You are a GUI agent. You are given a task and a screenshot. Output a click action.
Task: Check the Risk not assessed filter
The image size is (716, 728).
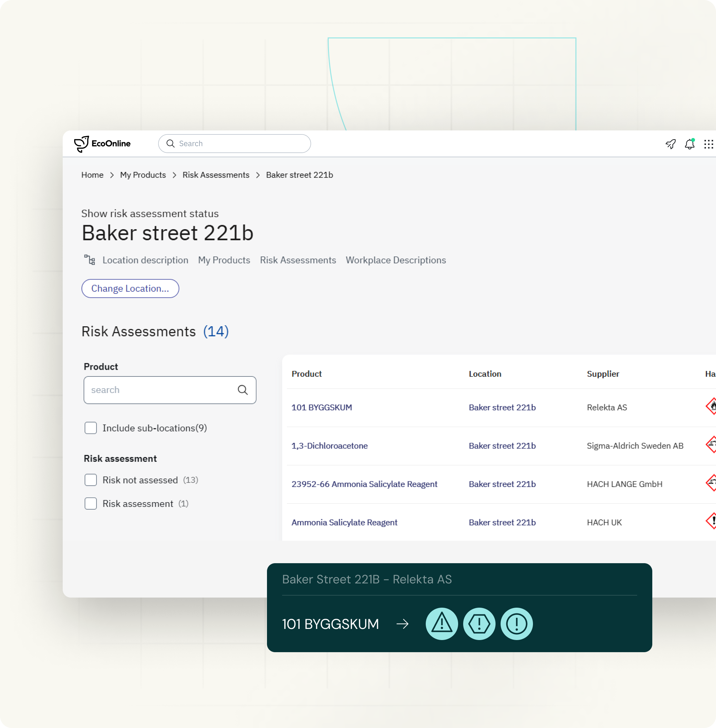click(x=91, y=480)
